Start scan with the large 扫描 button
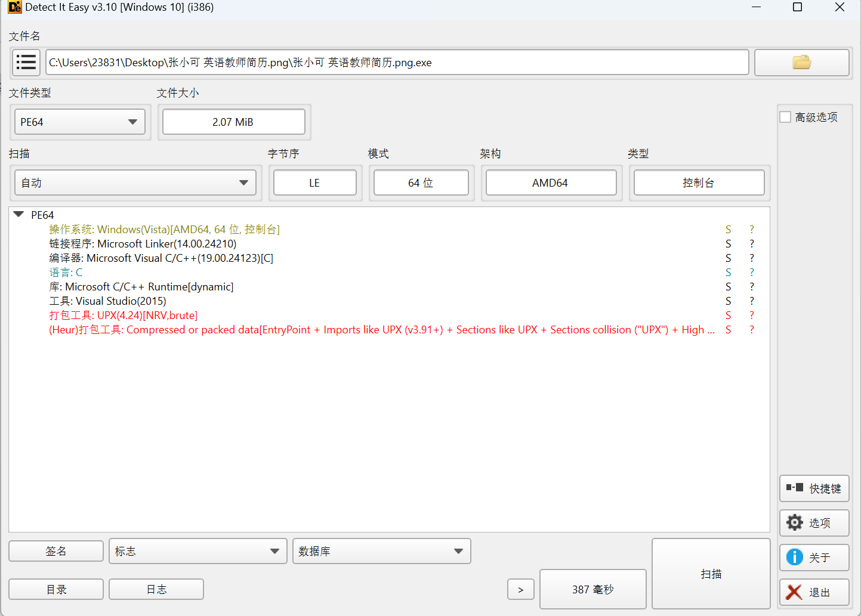The width and height of the screenshot is (861, 616). (x=711, y=574)
